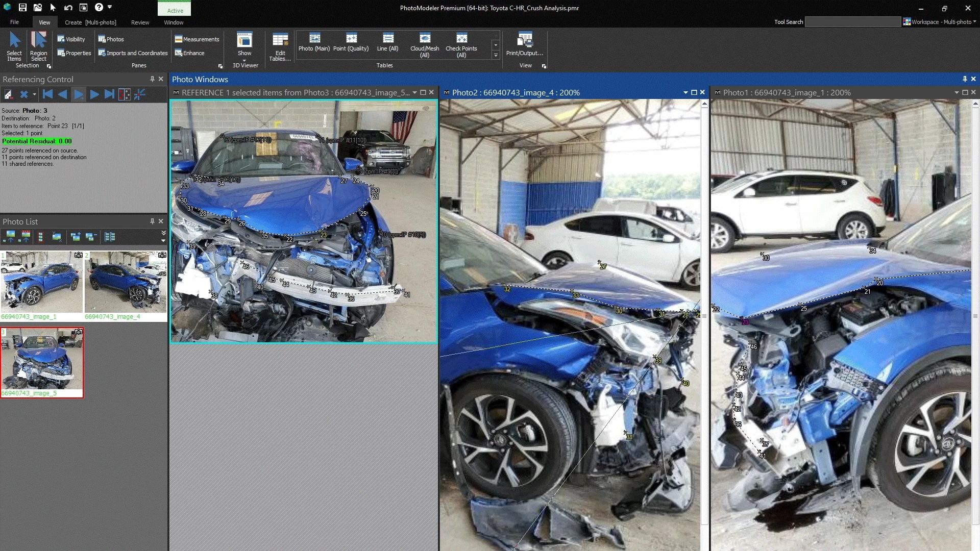
Task: Click the Enhance icon in Panes group
Action: tap(178, 53)
